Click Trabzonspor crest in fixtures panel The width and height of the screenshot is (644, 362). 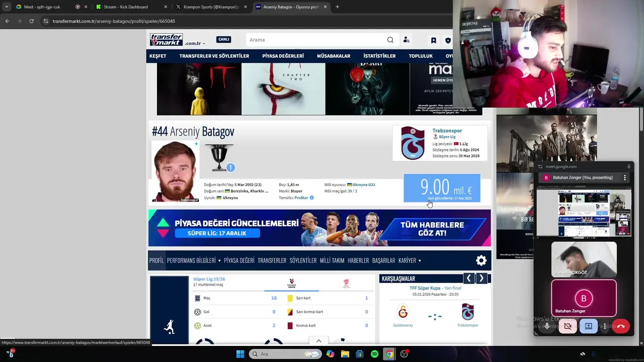(468, 312)
